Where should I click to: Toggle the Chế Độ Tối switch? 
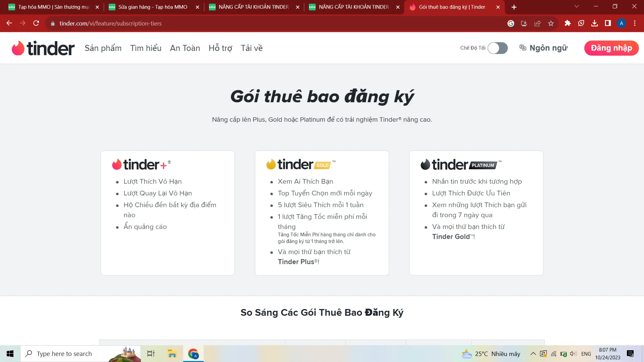tap(497, 48)
